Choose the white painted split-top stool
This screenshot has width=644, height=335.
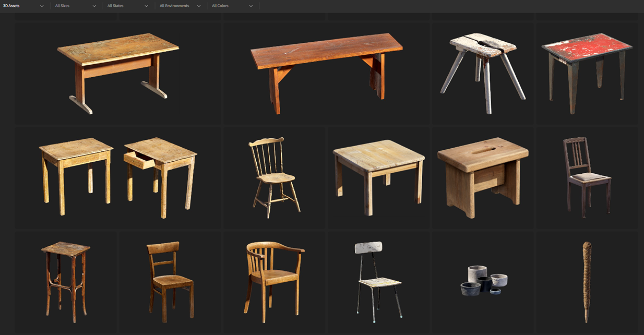(x=483, y=72)
